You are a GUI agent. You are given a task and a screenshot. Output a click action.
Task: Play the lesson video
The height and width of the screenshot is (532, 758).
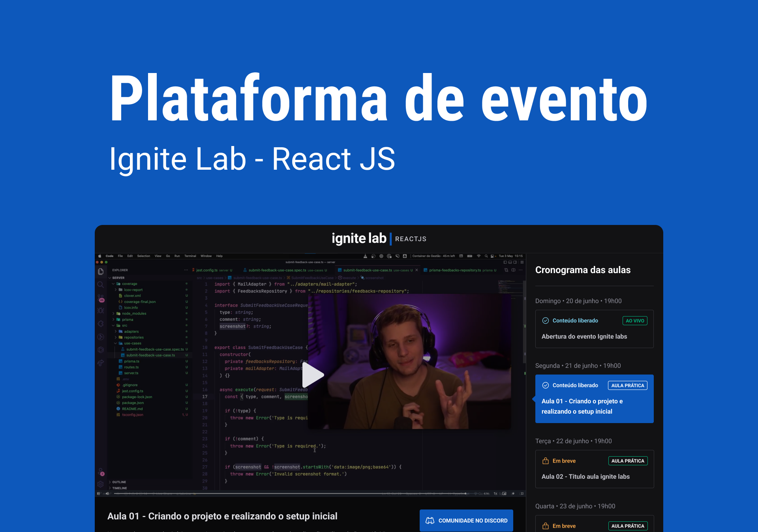313,375
